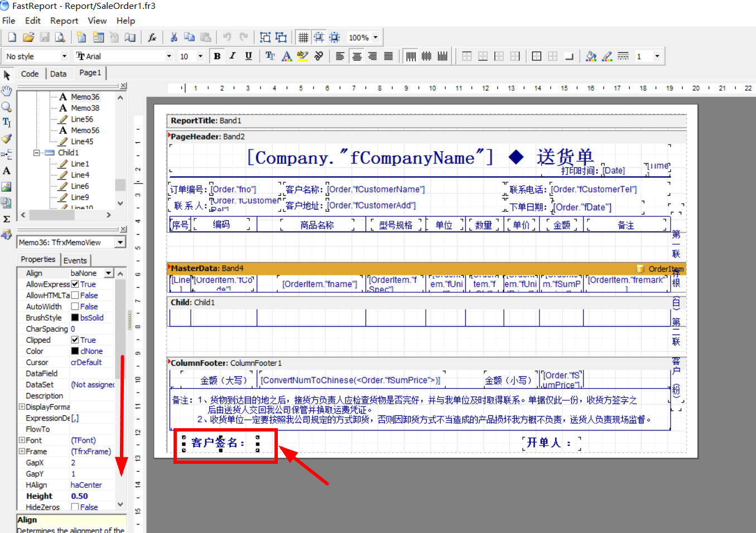The image size is (756, 533).
Task: Expand the Font property
Action: (x=22, y=440)
